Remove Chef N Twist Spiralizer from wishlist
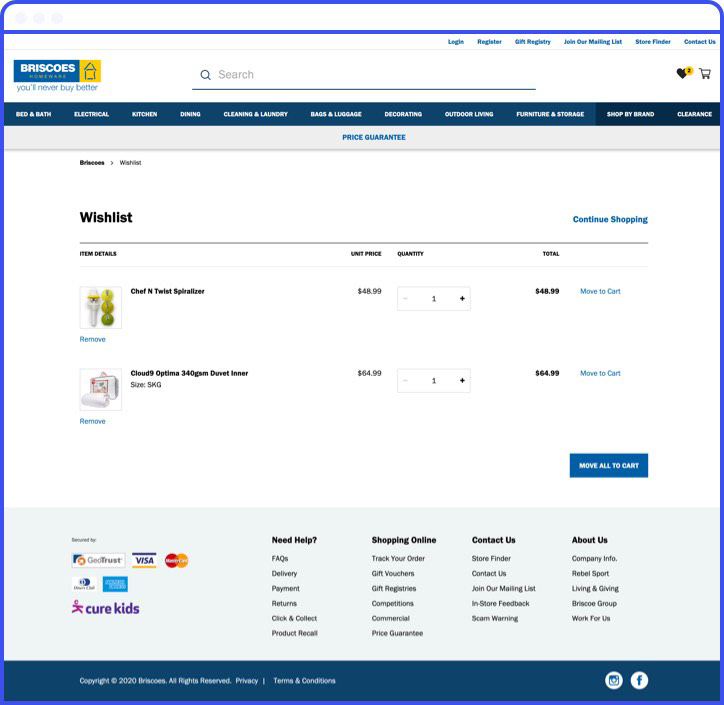Screen dimensions: 724x705 point(92,339)
